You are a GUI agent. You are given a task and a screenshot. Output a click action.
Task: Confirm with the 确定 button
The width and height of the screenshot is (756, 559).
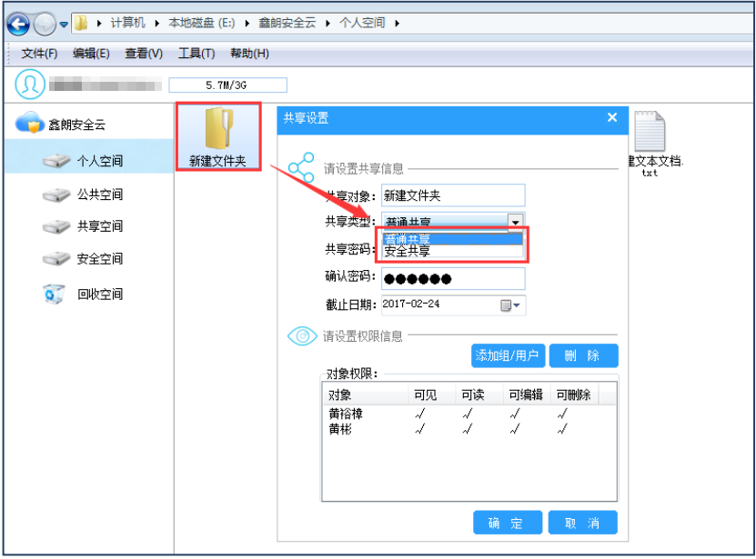(508, 523)
